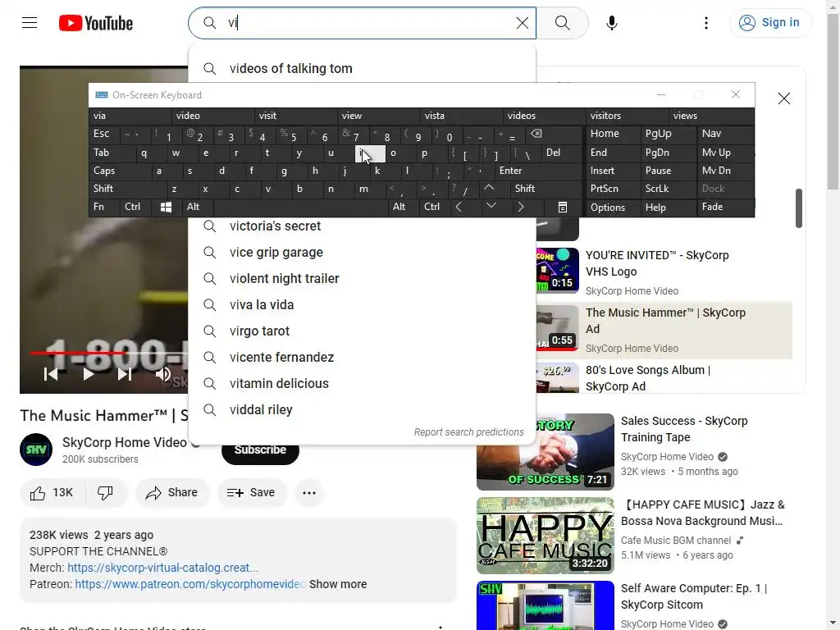Open the skycorp-virtual-catalog merch link

(163, 568)
